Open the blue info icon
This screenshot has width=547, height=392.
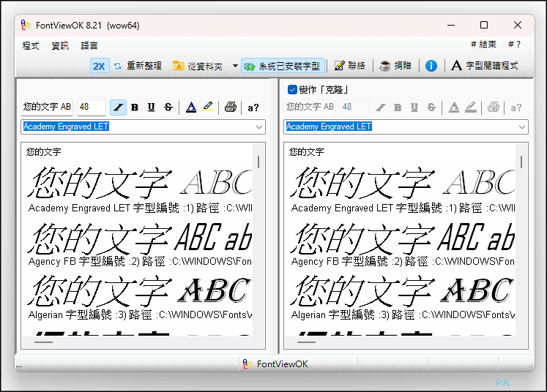pos(431,66)
